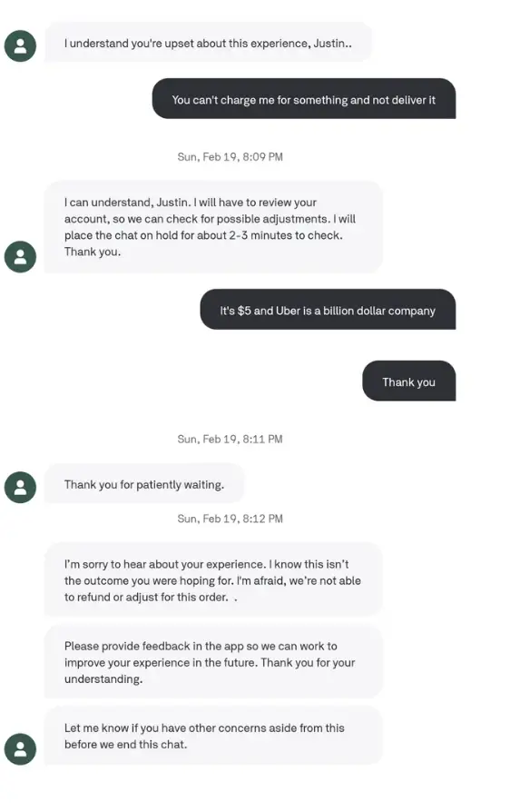Select the "Please provide feedback" message bubble
Image resolution: width=530 pixels, height=812 pixels.
[213, 662]
